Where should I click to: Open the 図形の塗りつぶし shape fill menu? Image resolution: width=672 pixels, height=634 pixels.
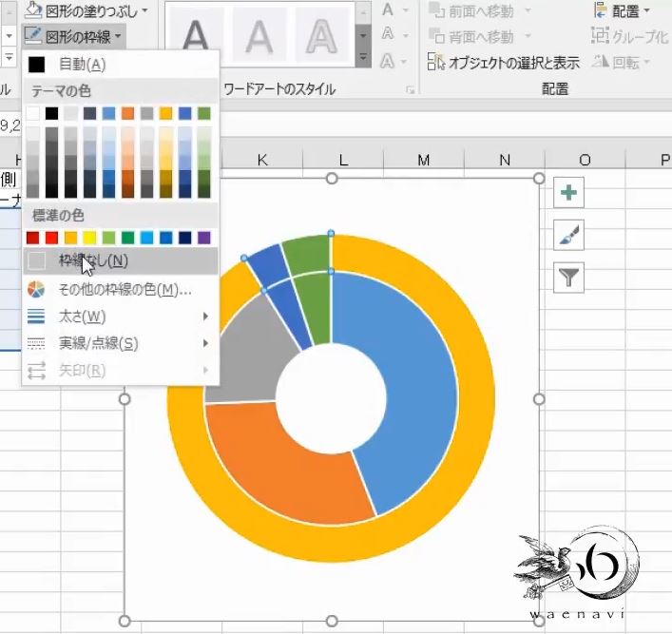point(86,10)
